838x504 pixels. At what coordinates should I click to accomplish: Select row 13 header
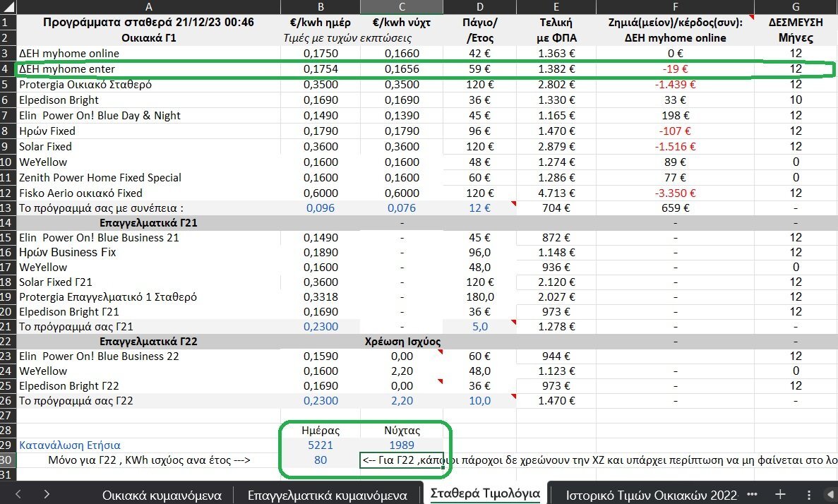click(x=8, y=208)
